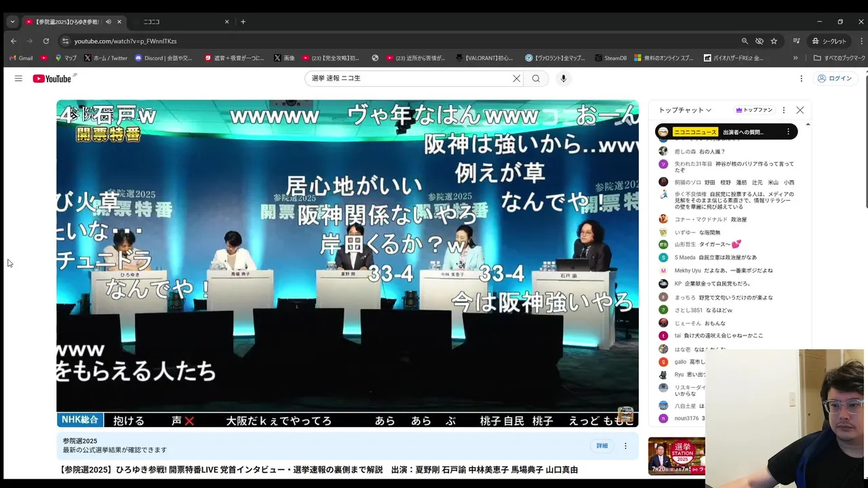Open the YouTube hamburger guide menu
868x488 pixels.
click(18, 79)
